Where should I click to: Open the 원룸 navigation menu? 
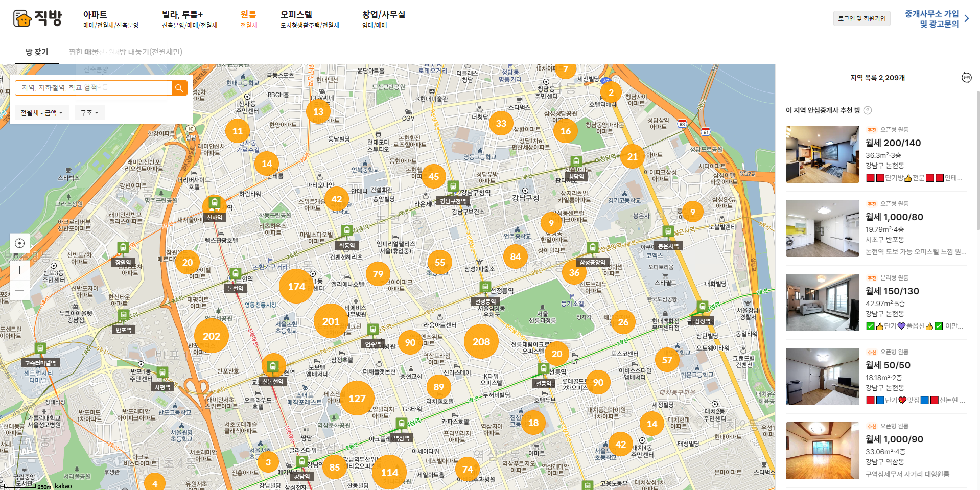[249, 19]
